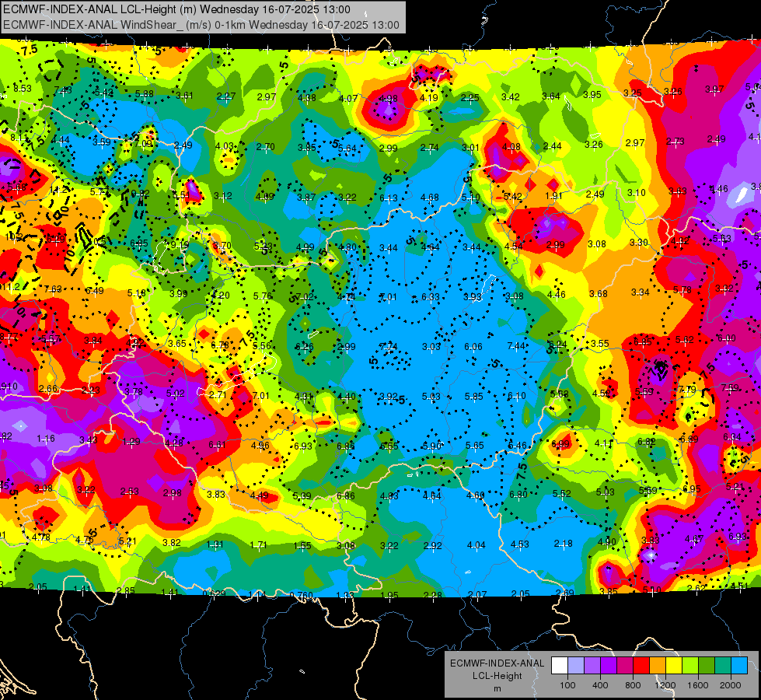Click wind shear value 7.44
761x700 pixels.
[x=516, y=345]
